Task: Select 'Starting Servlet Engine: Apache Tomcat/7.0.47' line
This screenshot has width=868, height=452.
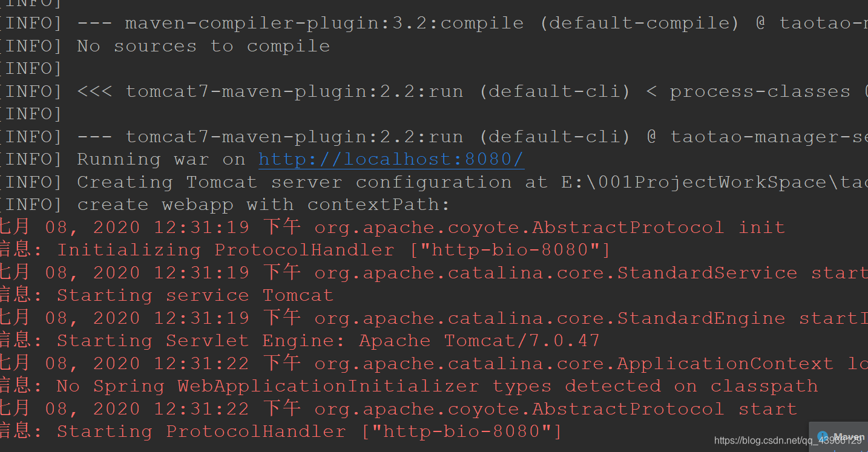Action: pyautogui.click(x=300, y=341)
